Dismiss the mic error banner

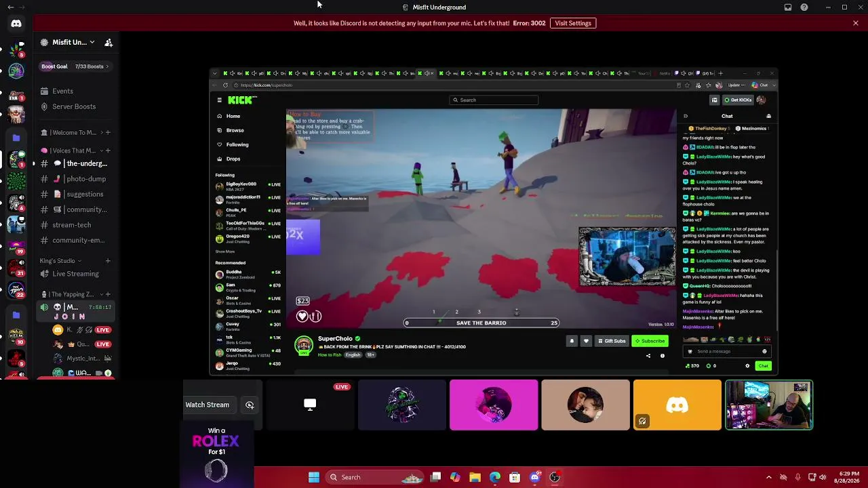(856, 23)
